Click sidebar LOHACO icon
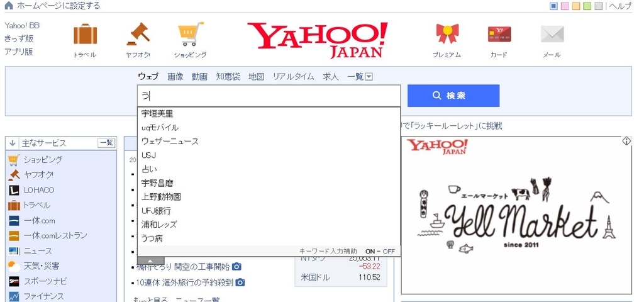Viewport: 644px width, 302px height. (14, 190)
